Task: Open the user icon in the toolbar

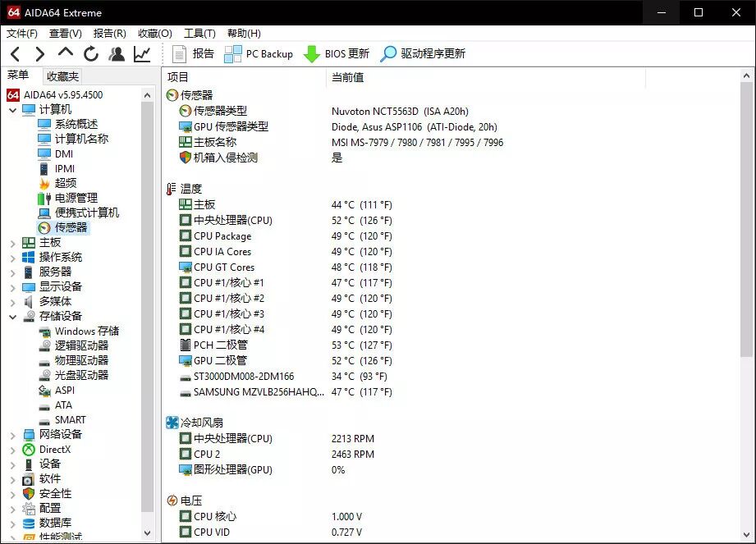Action: [117, 54]
